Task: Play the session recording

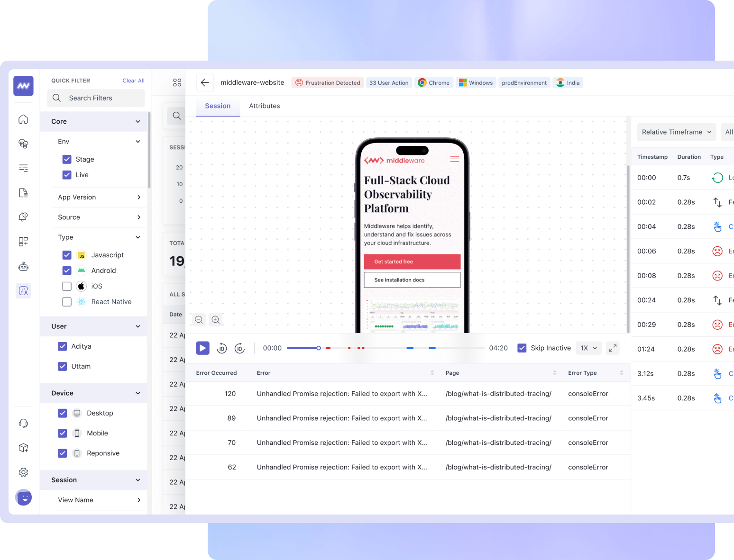Action: click(202, 348)
